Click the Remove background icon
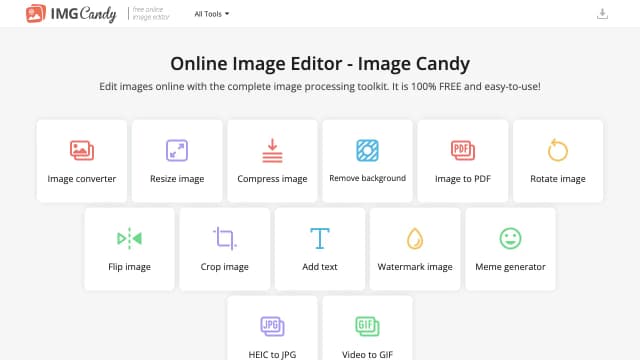Screen dimensions: 640x360 tap(367, 150)
